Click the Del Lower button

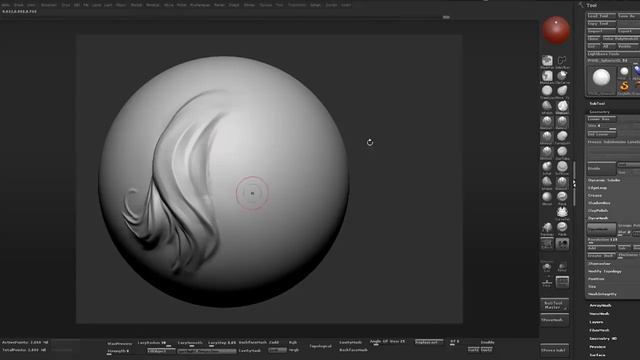point(601,134)
